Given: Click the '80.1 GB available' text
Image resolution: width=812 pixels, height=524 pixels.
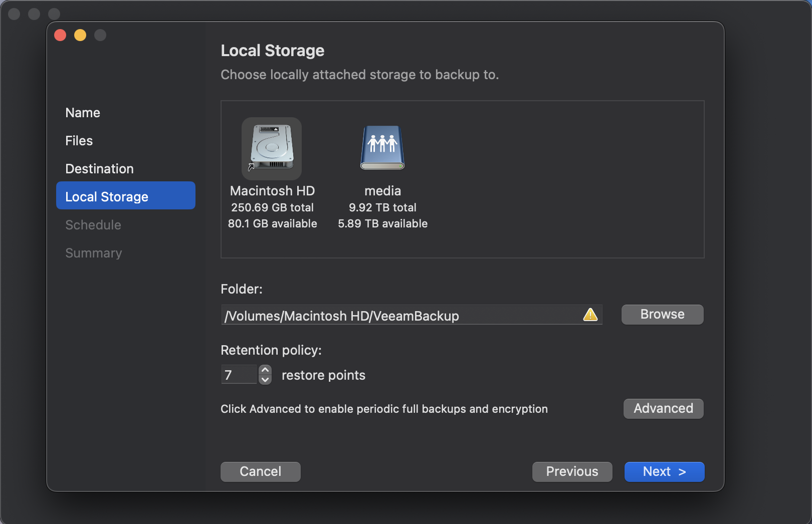Looking at the screenshot, I should click(x=272, y=223).
